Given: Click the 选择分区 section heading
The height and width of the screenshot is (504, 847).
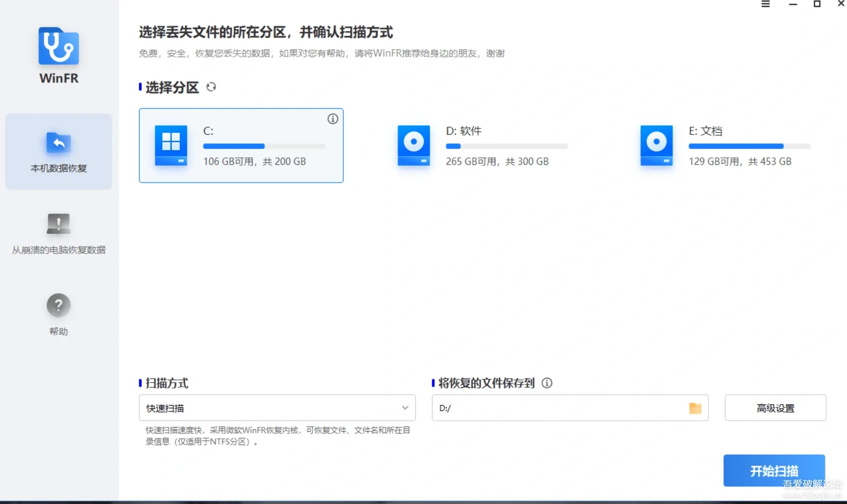Looking at the screenshot, I should coord(172,87).
